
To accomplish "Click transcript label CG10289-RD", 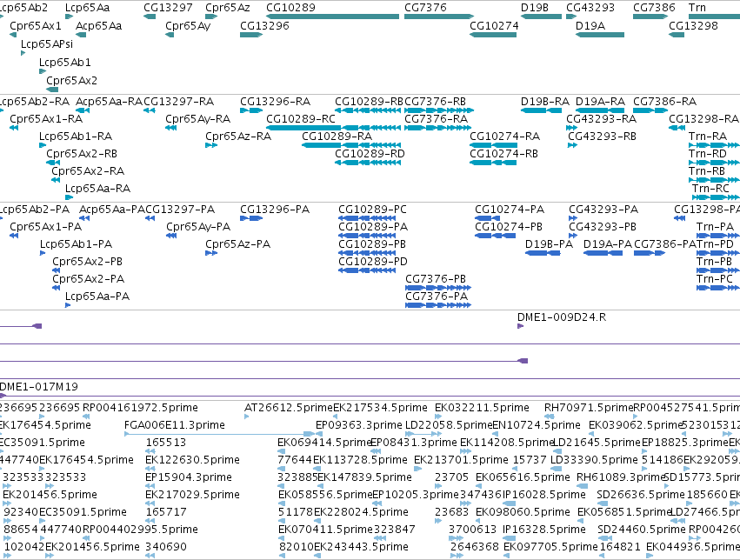I will click(x=370, y=154).
